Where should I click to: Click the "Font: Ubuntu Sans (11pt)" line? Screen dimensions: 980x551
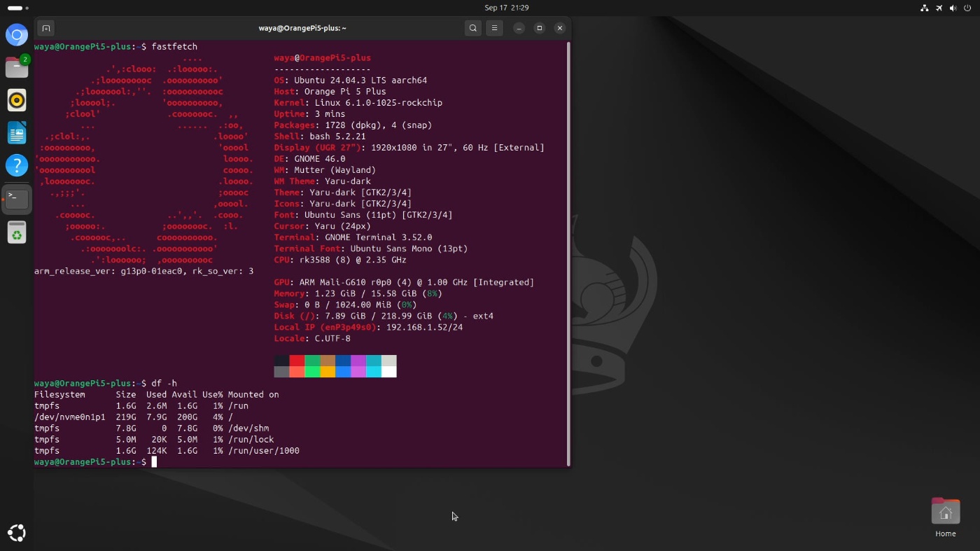[x=363, y=215]
